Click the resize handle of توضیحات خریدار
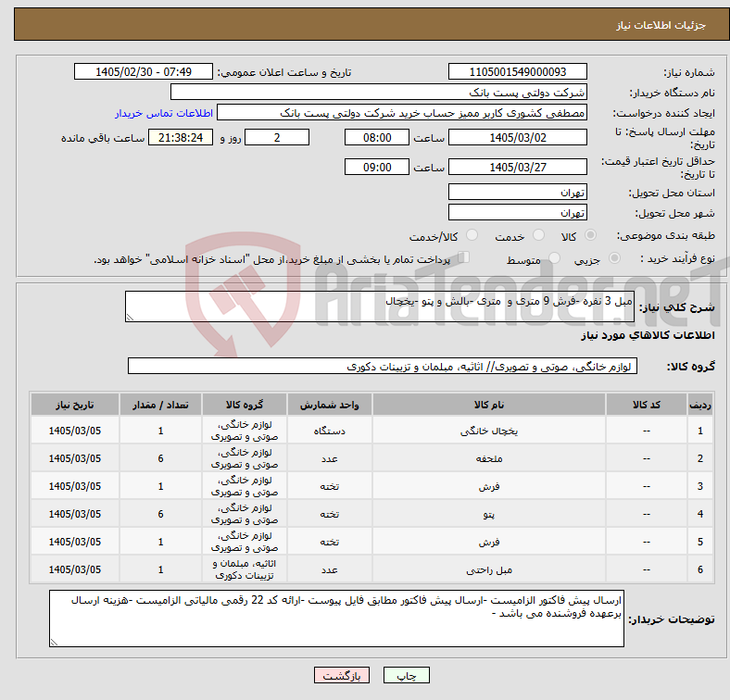 [54, 643]
